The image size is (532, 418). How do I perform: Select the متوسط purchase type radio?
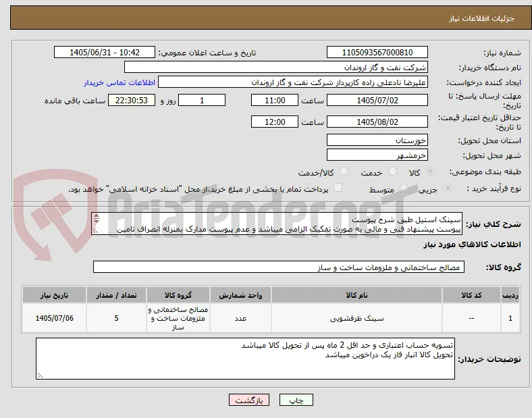point(404,188)
